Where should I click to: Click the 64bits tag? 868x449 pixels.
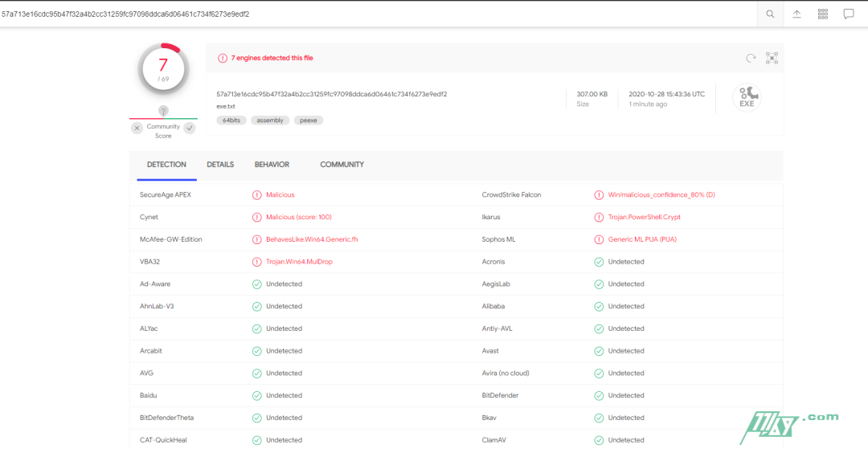[x=231, y=120]
